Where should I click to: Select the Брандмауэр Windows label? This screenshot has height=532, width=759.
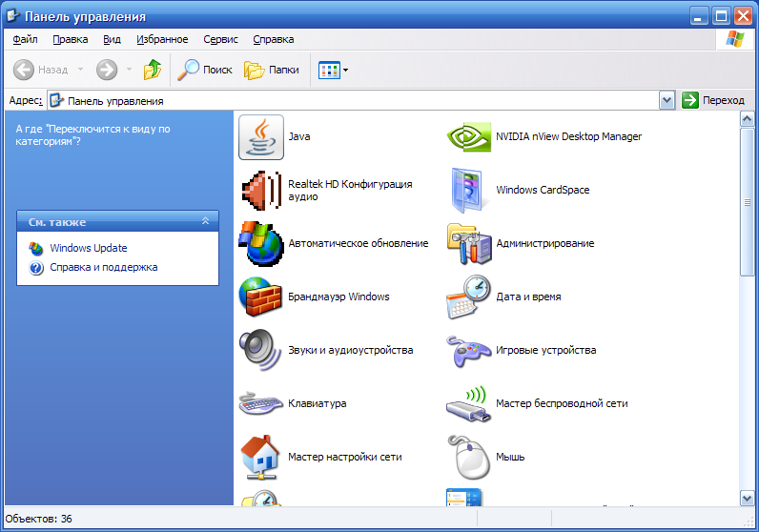pos(338,297)
